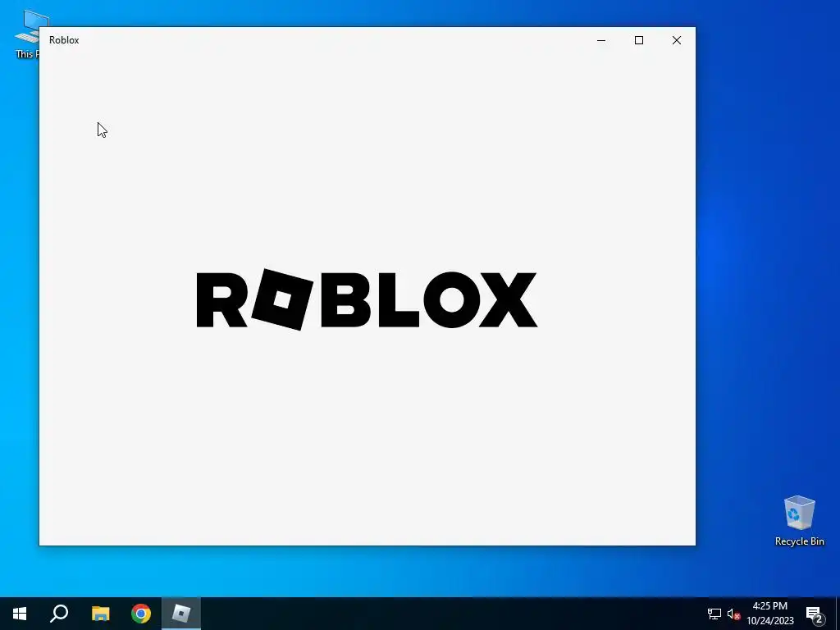Open the Windows Start menu
The height and width of the screenshot is (630, 840).
20,614
